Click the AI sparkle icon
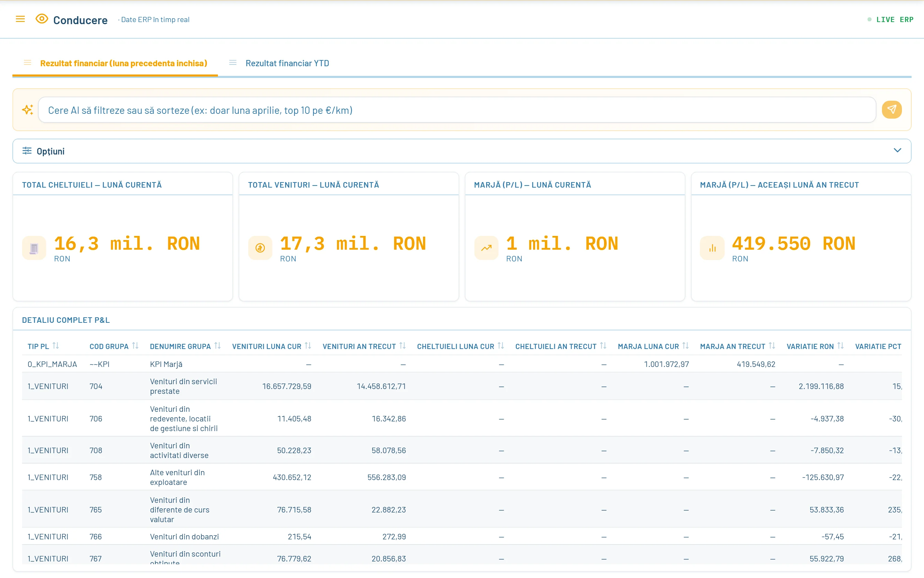924x578 pixels. click(28, 110)
